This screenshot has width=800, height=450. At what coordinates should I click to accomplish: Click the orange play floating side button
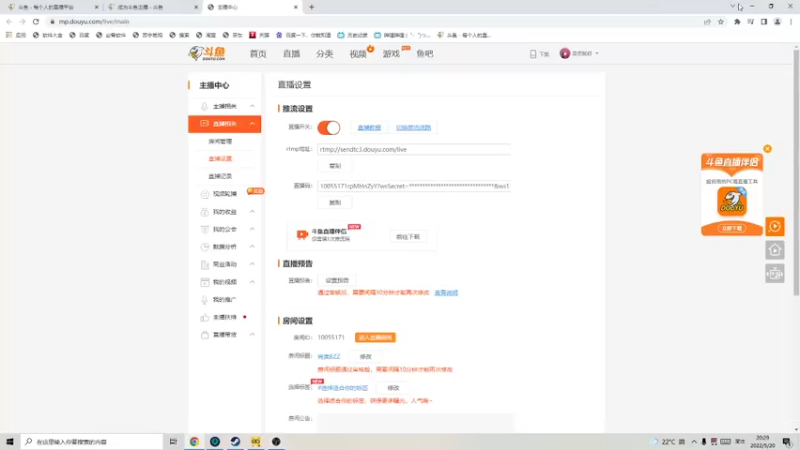pyautogui.click(x=774, y=227)
